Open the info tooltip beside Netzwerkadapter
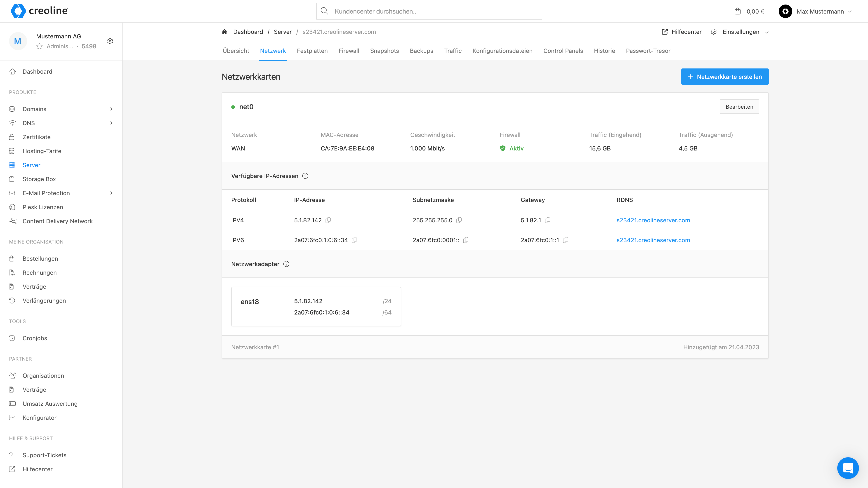This screenshot has width=868, height=488. pos(286,264)
